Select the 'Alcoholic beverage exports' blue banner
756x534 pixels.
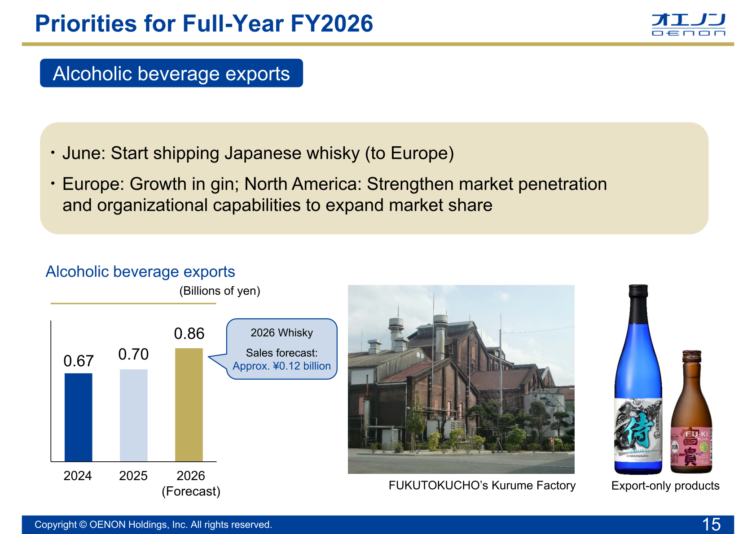(x=171, y=73)
